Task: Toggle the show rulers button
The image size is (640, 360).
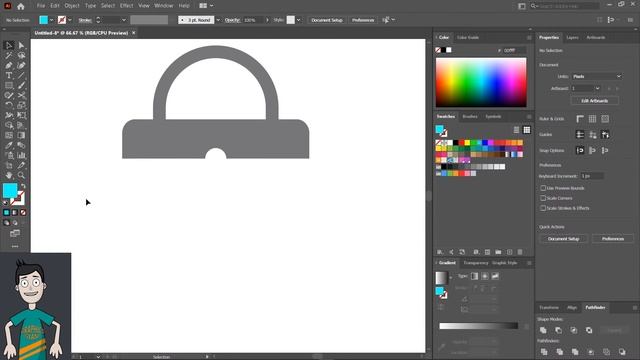Action: pyautogui.click(x=580, y=119)
